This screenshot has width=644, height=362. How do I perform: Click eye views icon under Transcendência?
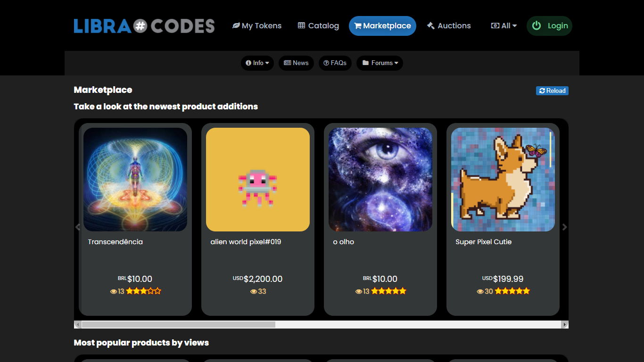114,291
